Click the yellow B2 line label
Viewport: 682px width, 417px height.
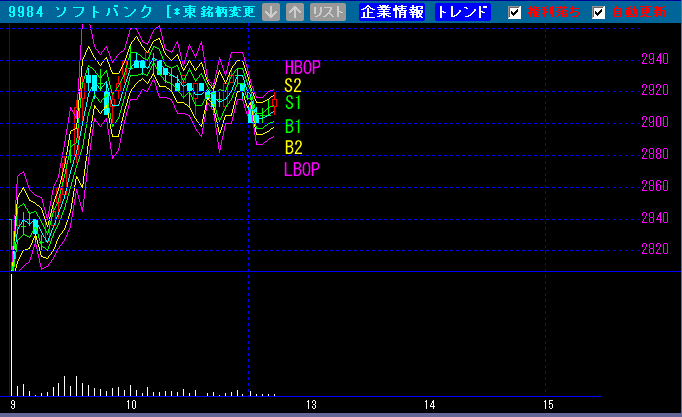(293, 147)
